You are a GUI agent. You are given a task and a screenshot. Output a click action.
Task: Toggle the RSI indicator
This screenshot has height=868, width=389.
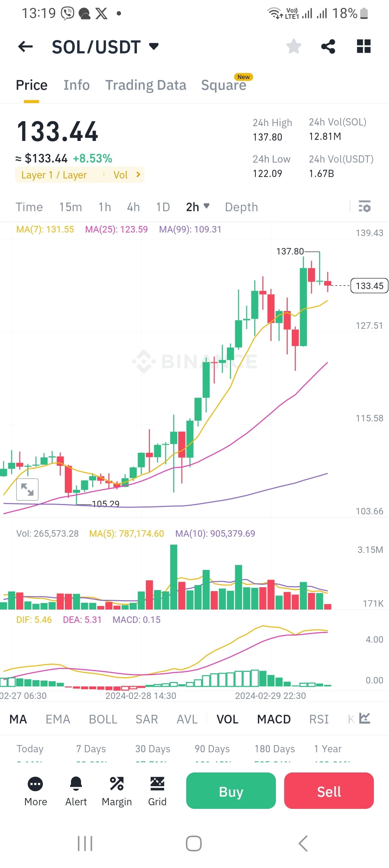[319, 719]
